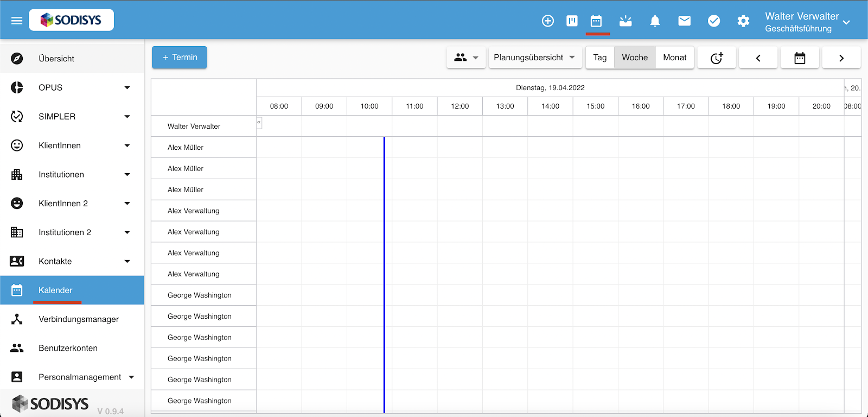Click the 20:00 time column header
The height and width of the screenshot is (417, 868).
click(821, 106)
